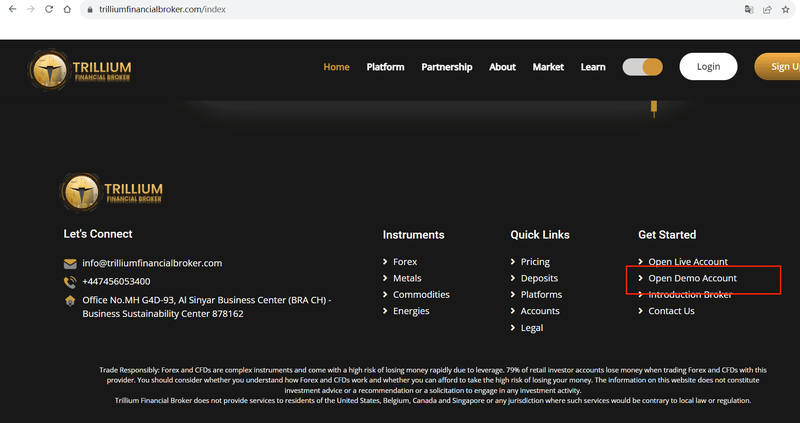Click the Trade Responsibly risk disclaimer text

433,385
